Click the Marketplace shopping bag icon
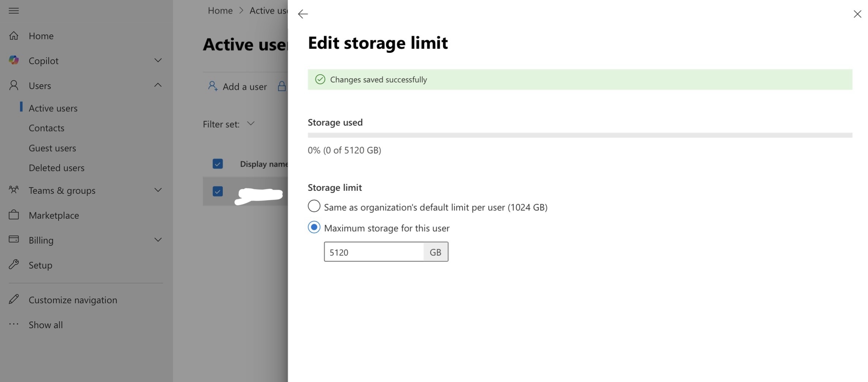 14,215
